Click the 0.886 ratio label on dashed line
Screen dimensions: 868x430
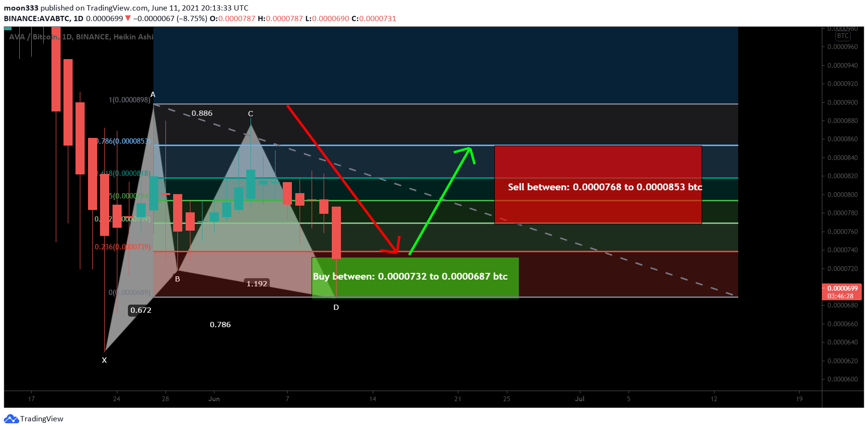pos(202,113)
